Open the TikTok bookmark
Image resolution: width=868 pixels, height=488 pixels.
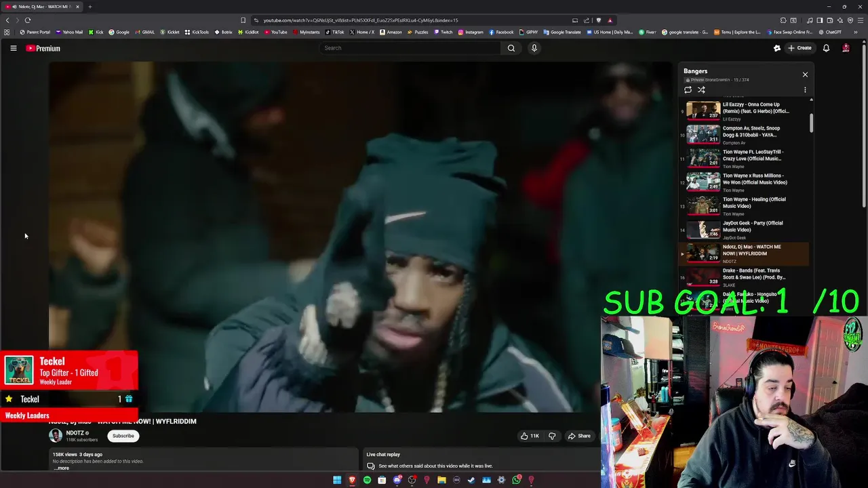(334, 32)
